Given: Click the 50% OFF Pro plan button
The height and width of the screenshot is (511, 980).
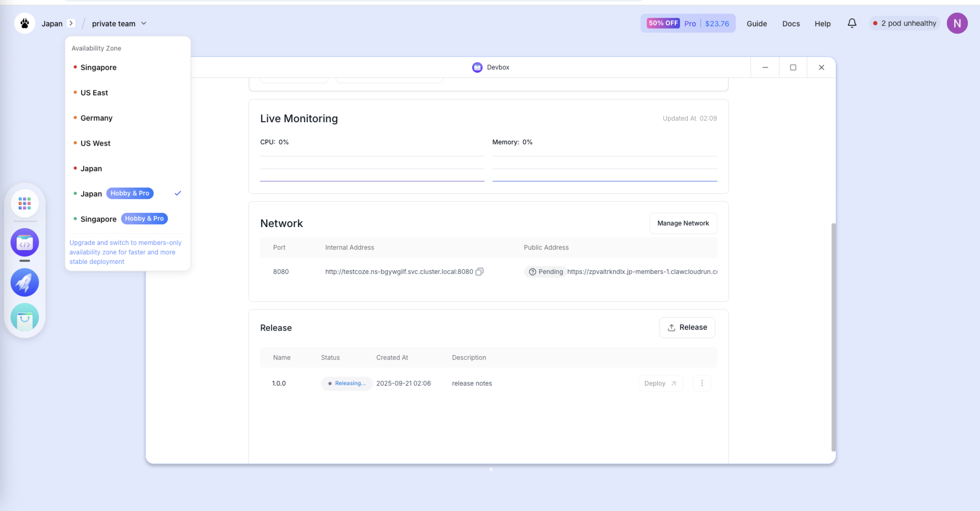Looking at the screenshot, I should click(688, 23).
